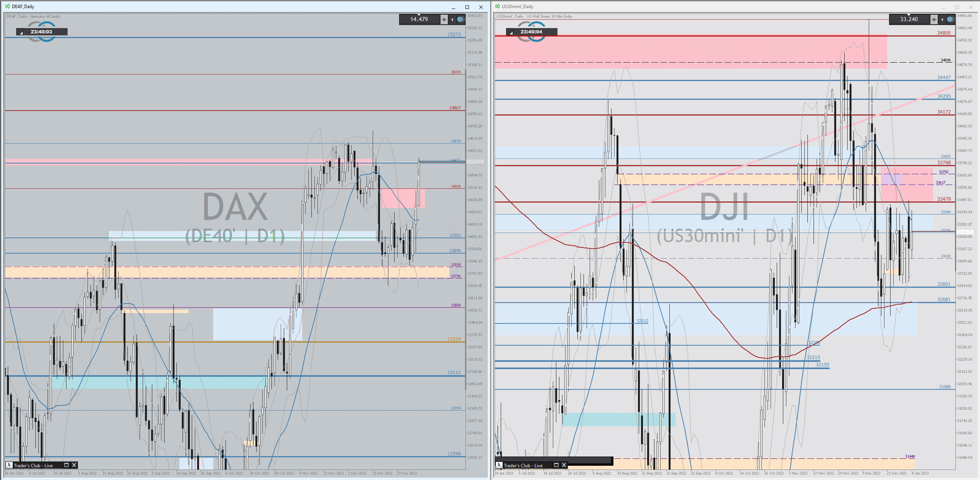
Task: Click the 32801 level label in US30mini chart
Action: 944,284
